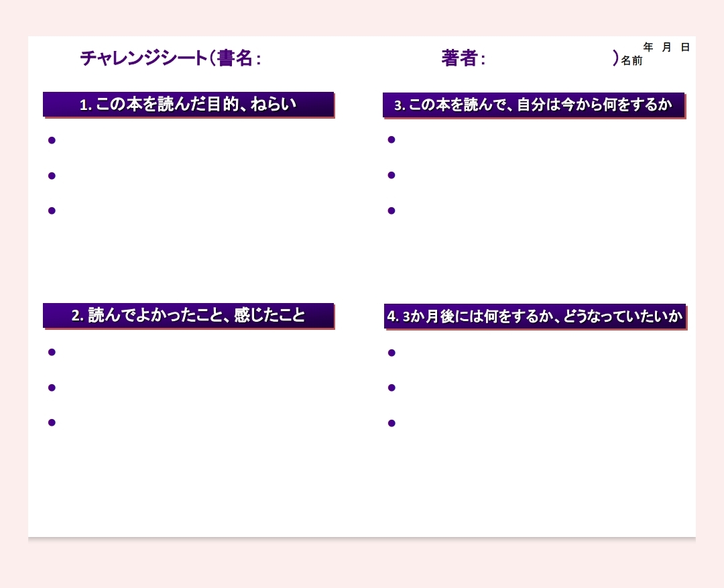Click third bullet under section 4 header

tap(391, 423)
